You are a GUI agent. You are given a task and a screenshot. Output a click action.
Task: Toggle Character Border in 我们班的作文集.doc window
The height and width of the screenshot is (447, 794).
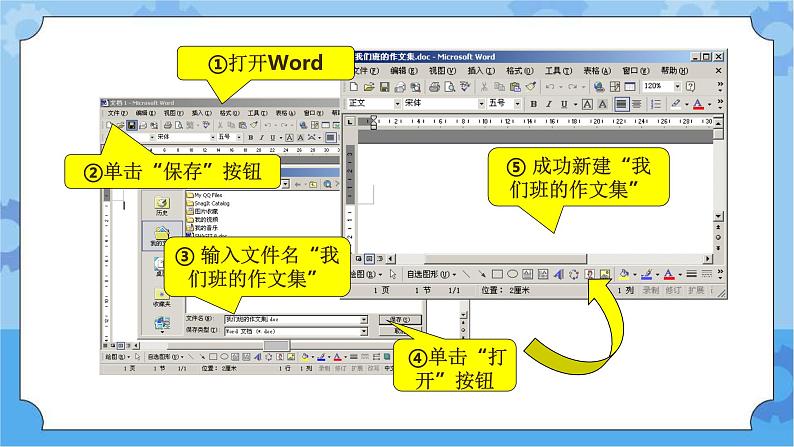(x=587, y=103)
